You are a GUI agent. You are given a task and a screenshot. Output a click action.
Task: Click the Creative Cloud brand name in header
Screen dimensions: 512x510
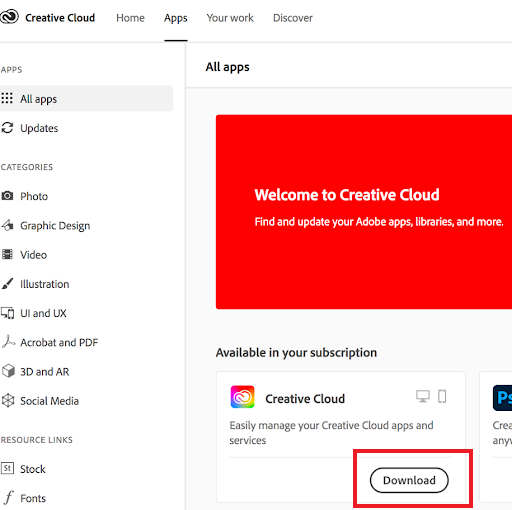click(x=60, y=18)
